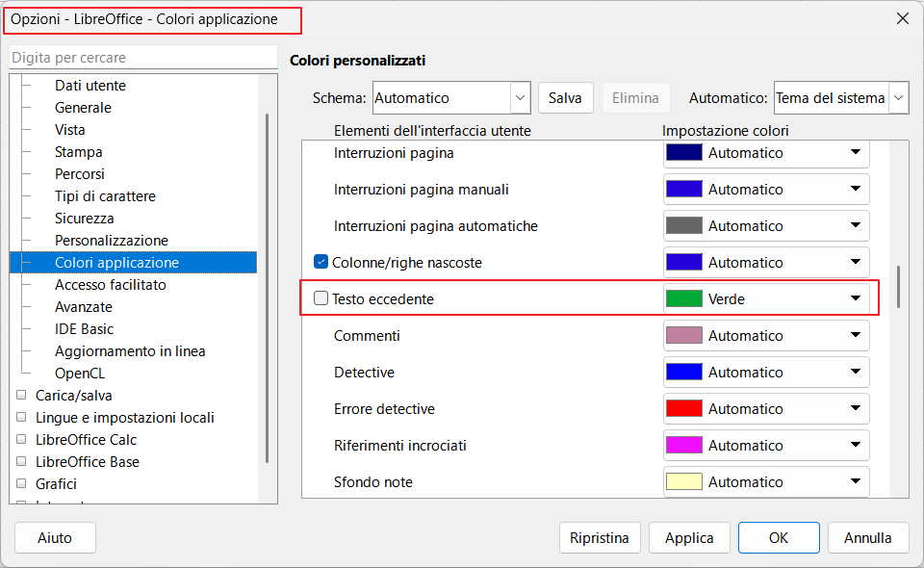
Task: Click the Commenti color swatch
Action: click(683, 335)
